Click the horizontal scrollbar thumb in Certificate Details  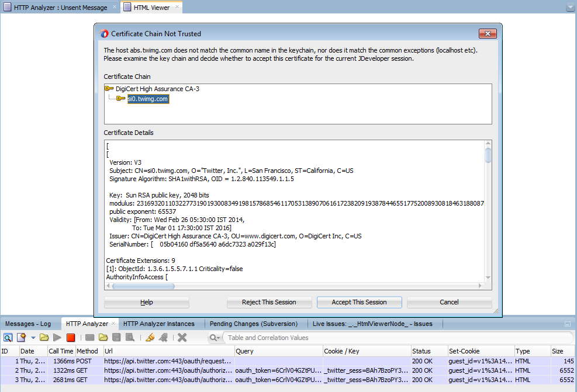point(143,286)
